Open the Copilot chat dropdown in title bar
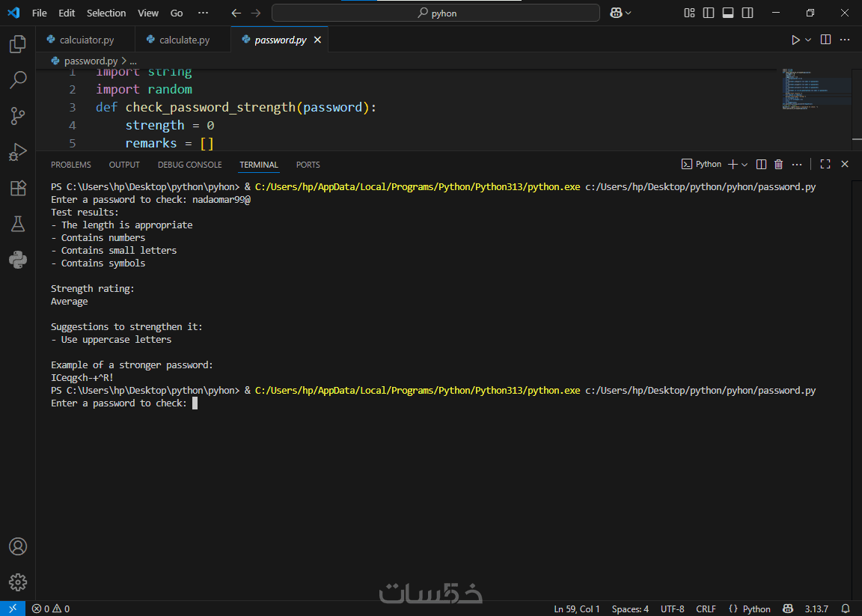Viewport: 862px width, 616px height. (628, 13)
